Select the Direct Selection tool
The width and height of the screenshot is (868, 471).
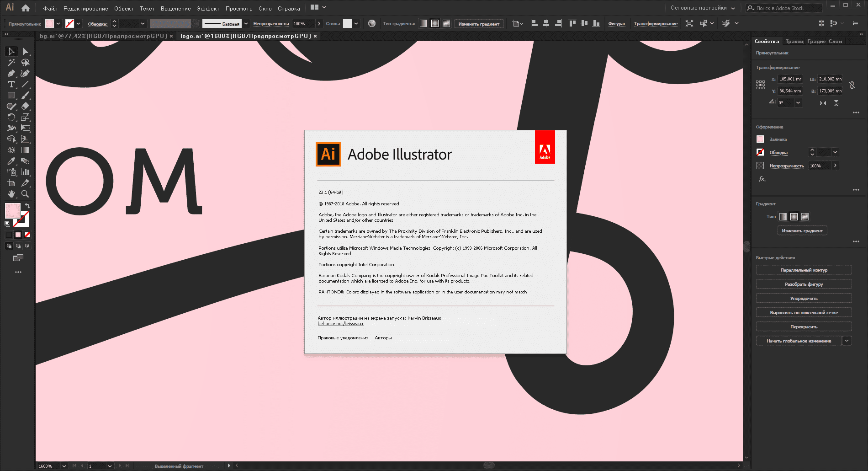[26, 51]
